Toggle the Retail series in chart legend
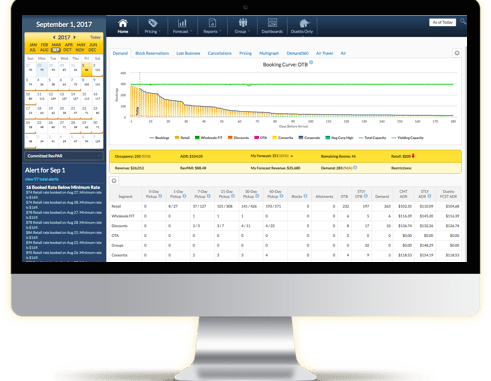Screen dimensions: 491x381 coord(182,138)
